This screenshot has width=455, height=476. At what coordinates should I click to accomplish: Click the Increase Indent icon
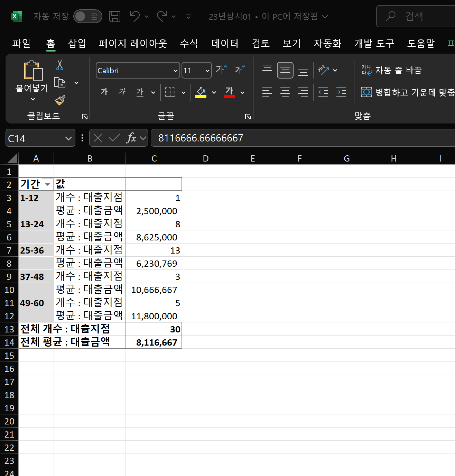(341, 92)
